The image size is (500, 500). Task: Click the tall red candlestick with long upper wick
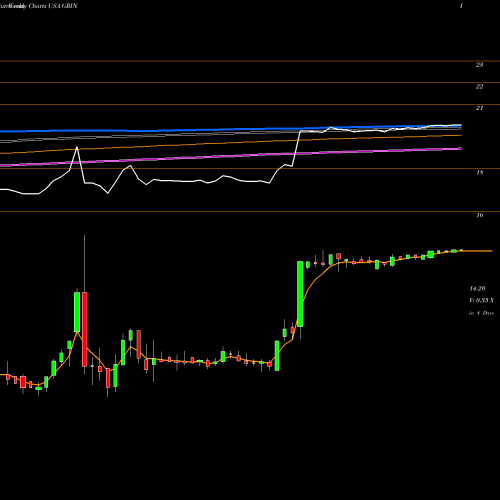coord(85,329)
